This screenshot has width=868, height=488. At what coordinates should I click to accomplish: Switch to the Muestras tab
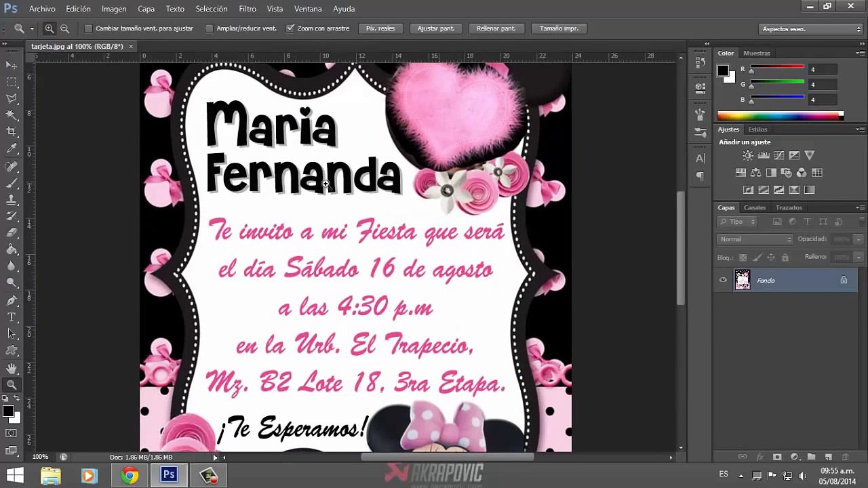(x=757, y=53)
